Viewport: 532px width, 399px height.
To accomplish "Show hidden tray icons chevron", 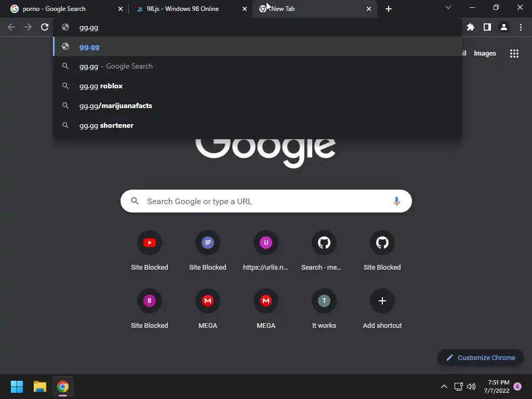I will point(444,387).
